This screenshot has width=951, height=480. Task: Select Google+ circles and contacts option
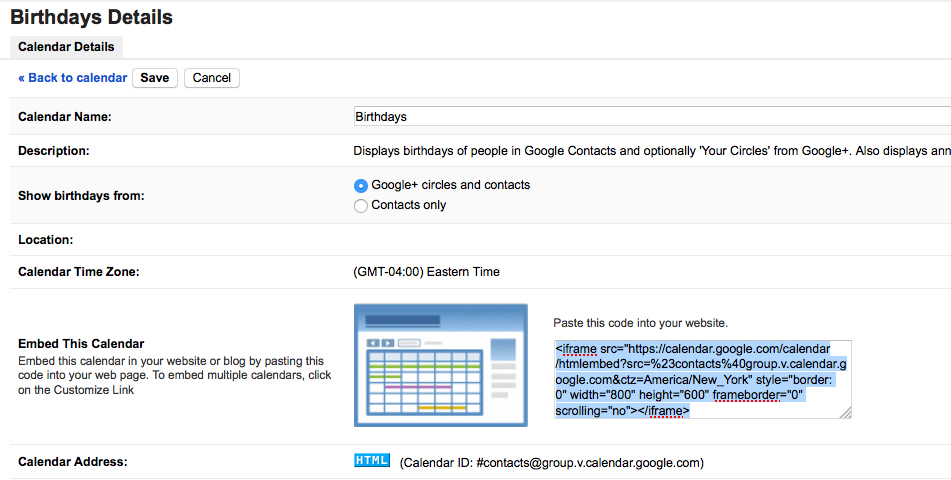pos(361,186)
